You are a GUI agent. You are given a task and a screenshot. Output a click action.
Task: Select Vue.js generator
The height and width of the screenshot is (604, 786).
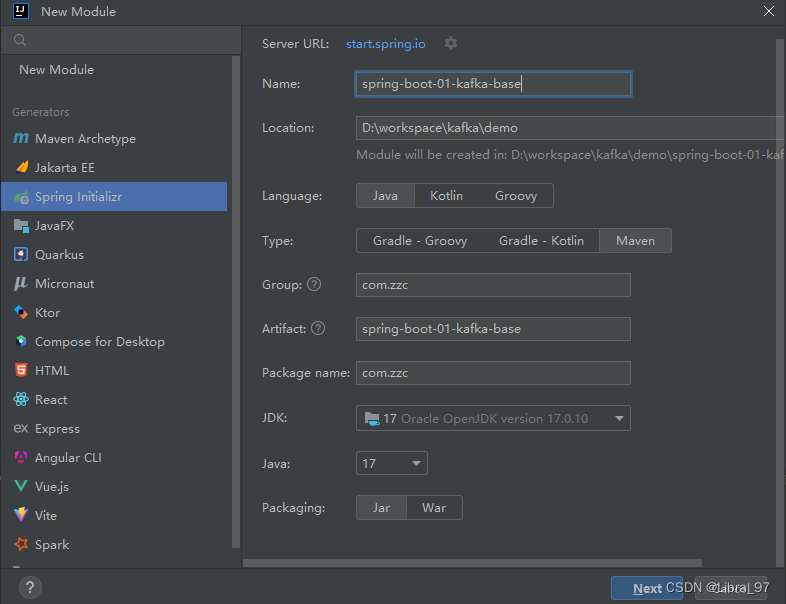[114, 487]
